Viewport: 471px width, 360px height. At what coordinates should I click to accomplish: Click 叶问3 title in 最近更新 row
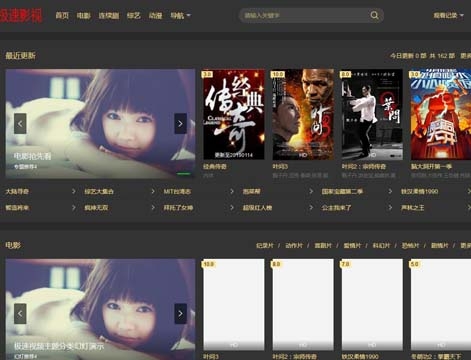click(280, 166)
